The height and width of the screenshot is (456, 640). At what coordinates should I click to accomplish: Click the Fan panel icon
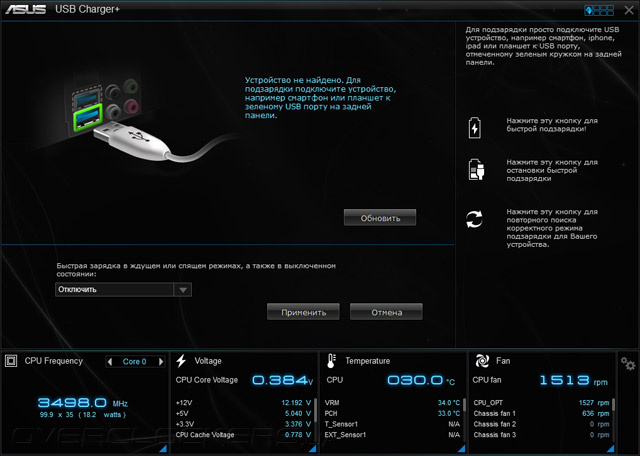(482, 361)
